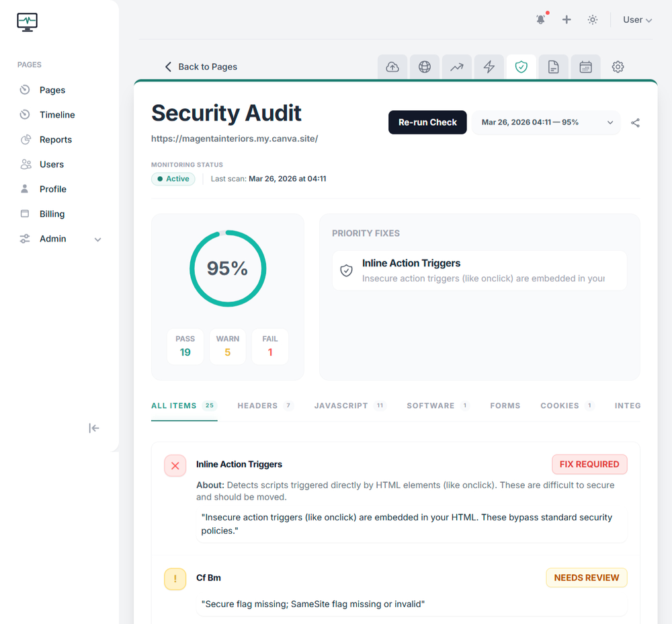Switch to the COOKIES tab

(560, 405)
